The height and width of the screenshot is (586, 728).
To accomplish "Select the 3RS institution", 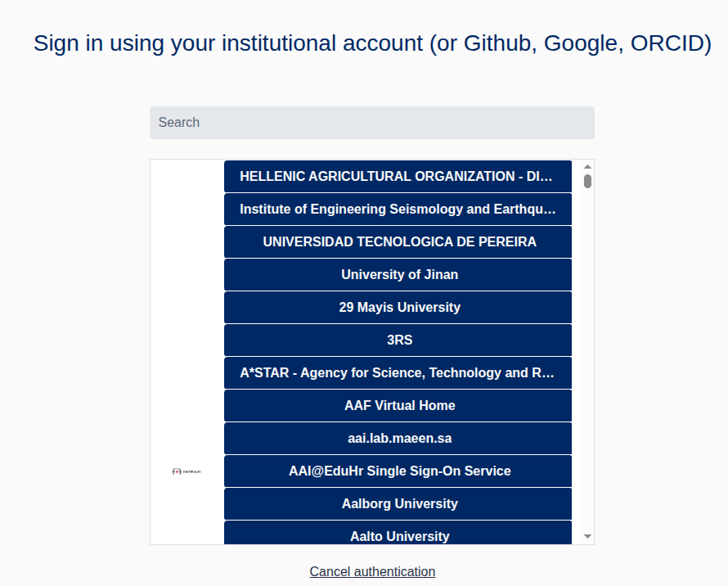I will pos(398,340).
